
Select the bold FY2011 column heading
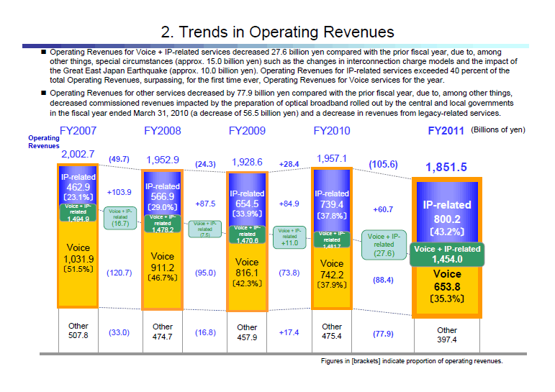coord(446,131)
